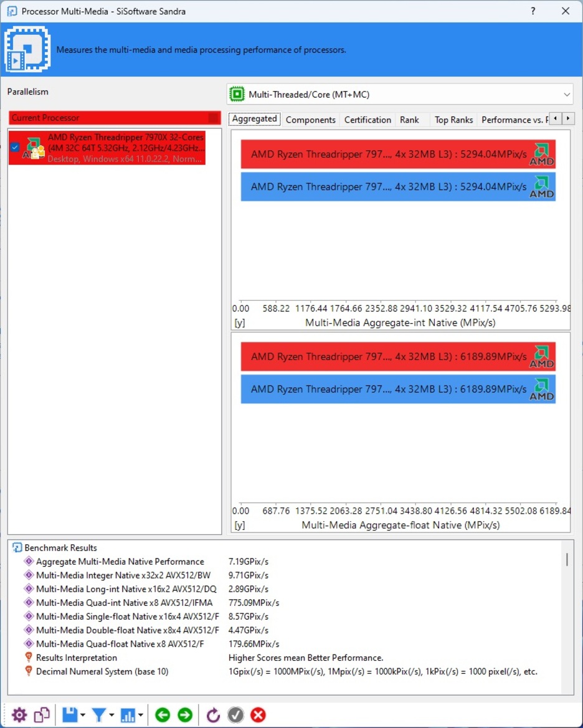Viewport: 583px width, 728px height.
Task: Click the results list scrollbar thumb
Action: point(567,559)
